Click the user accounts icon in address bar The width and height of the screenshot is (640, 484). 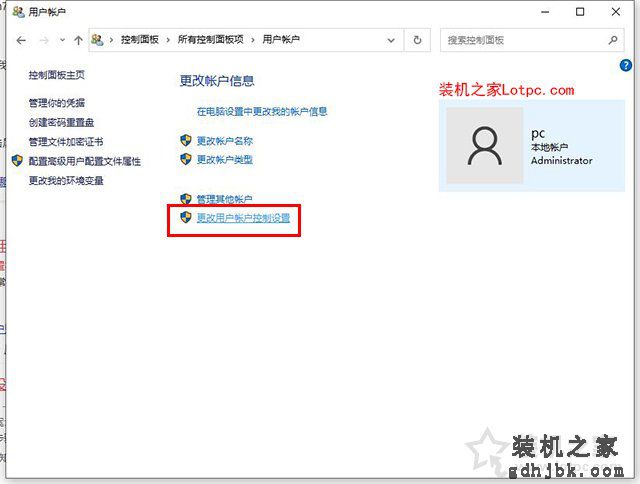tap(97, 40)
